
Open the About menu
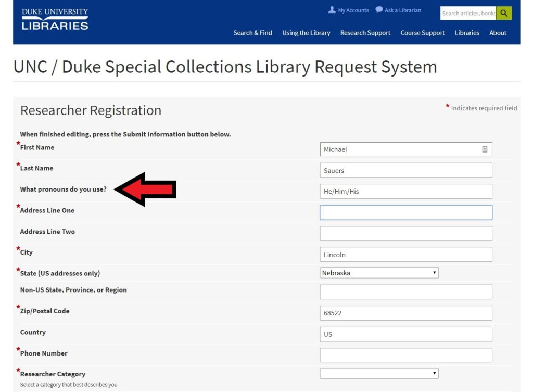point(498,33)
